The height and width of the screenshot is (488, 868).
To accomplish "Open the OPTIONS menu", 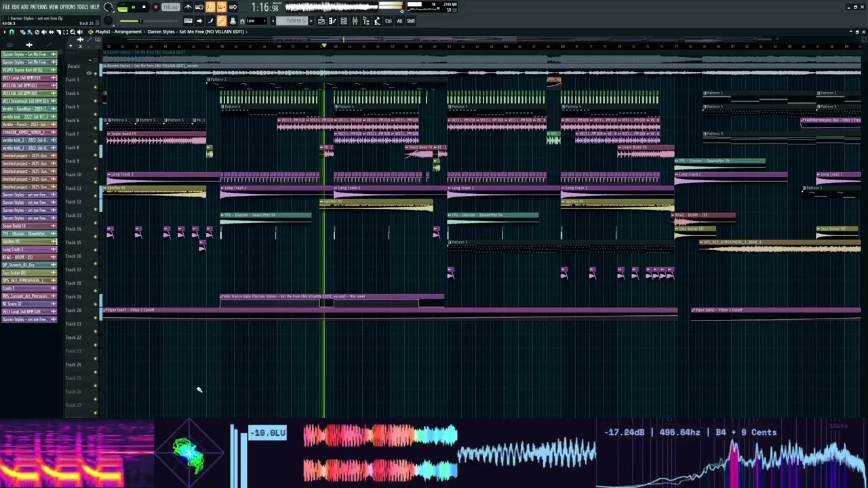I will (x=67, y=7).
